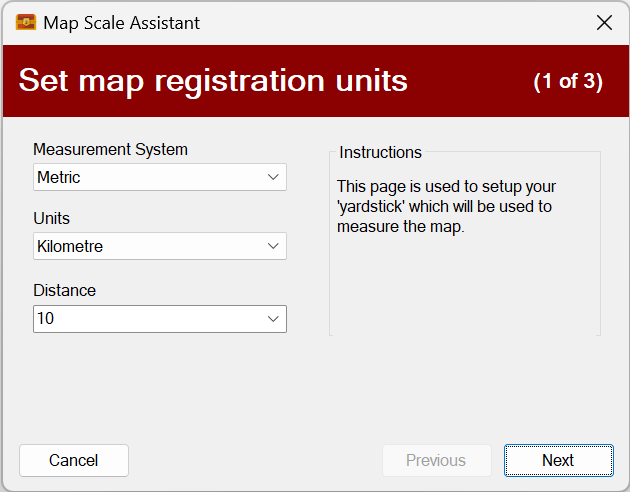
Task: Close the Map Scale Assistant window
Action: pyautogui.click(x=604, y=22)
